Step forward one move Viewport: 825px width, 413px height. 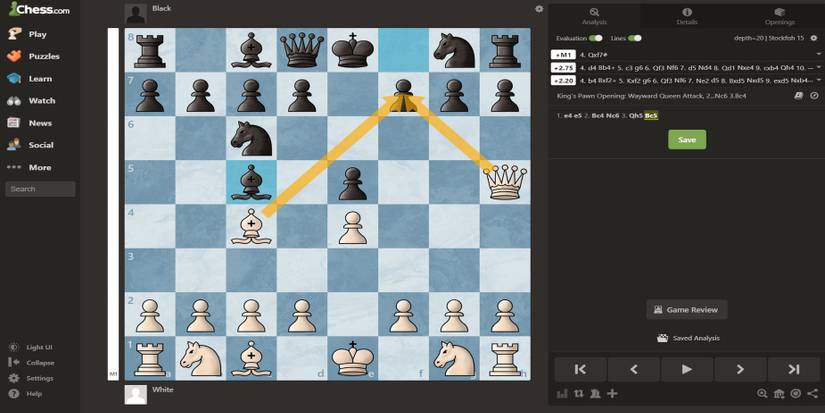[x=740, y=370]
